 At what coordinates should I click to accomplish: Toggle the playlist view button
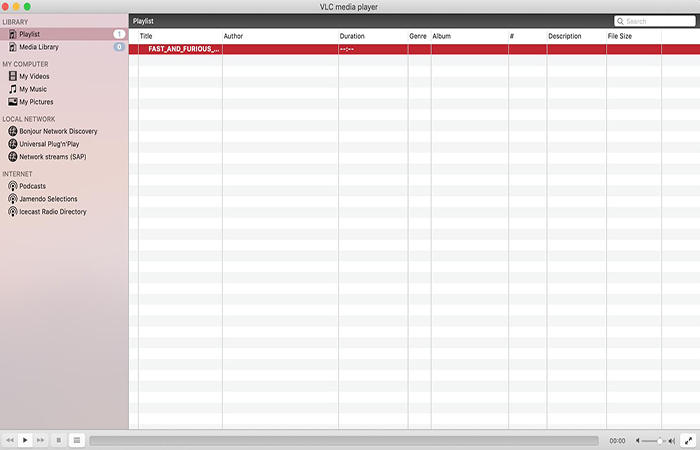76,440
